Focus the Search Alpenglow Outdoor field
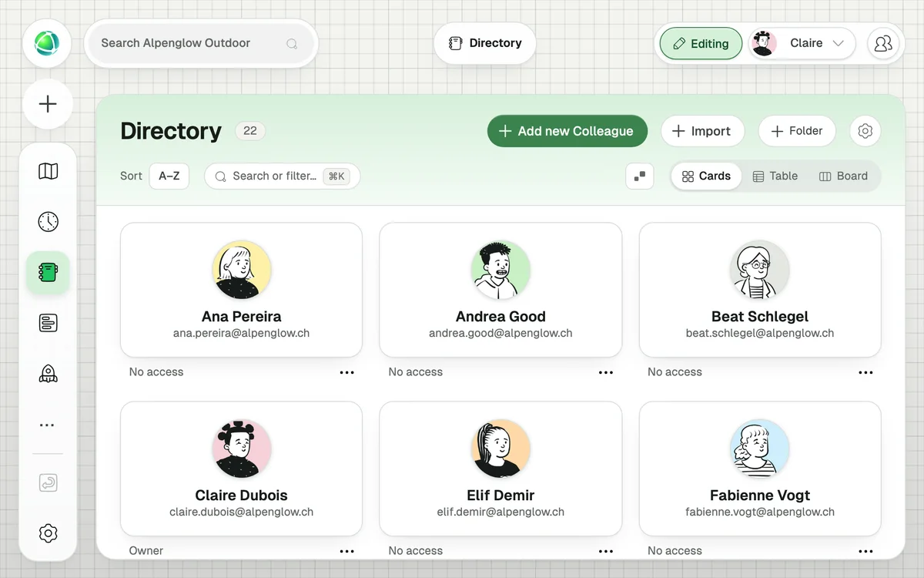The image size is (924, 578). (x=202, y=43)
